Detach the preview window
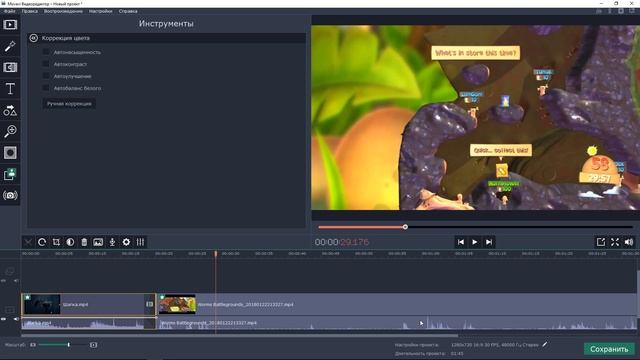 (x=601, y=242)
